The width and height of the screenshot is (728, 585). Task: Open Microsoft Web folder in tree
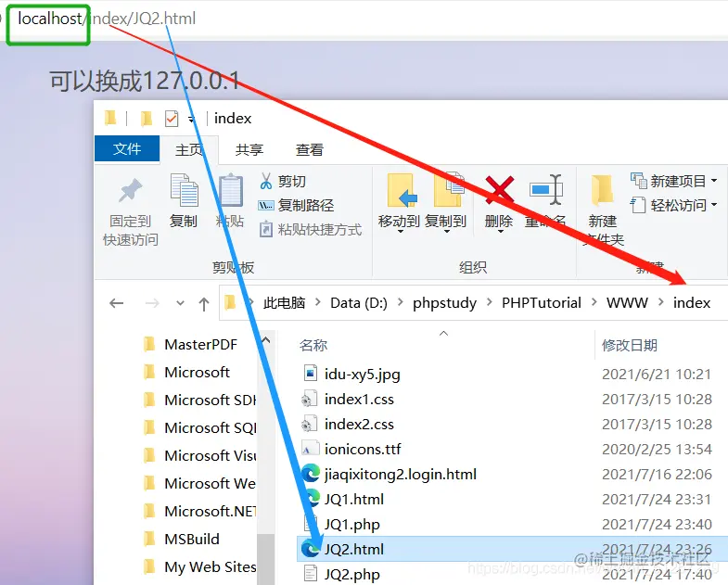[211, 483]
